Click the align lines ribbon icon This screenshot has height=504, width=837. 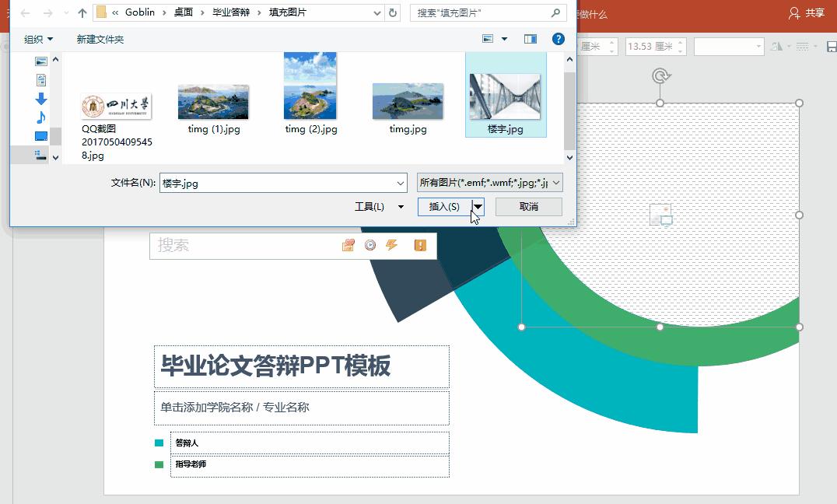pos(802,47)
